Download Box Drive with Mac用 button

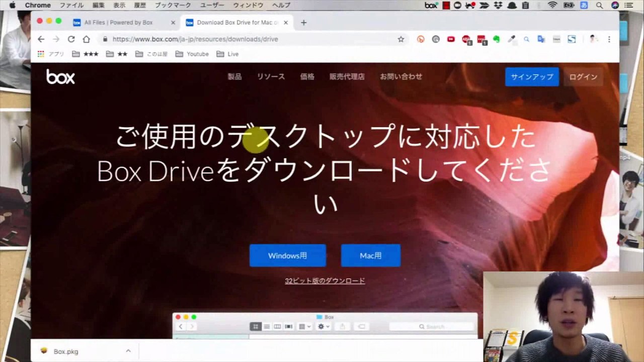[370, 255]
